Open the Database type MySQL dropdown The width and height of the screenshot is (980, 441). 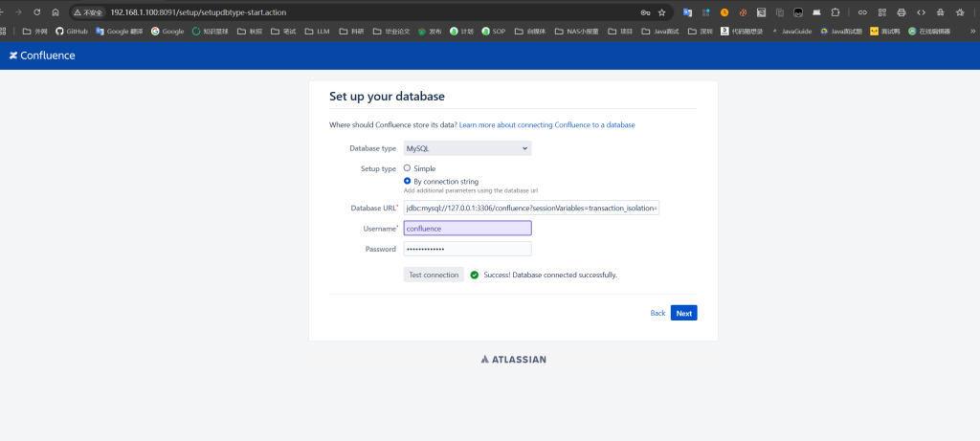[467, 148]
